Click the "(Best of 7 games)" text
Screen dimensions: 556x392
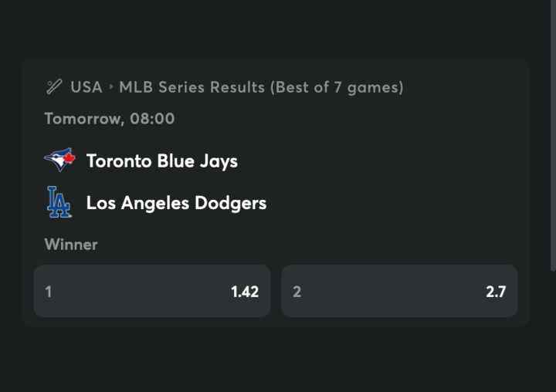337,87
